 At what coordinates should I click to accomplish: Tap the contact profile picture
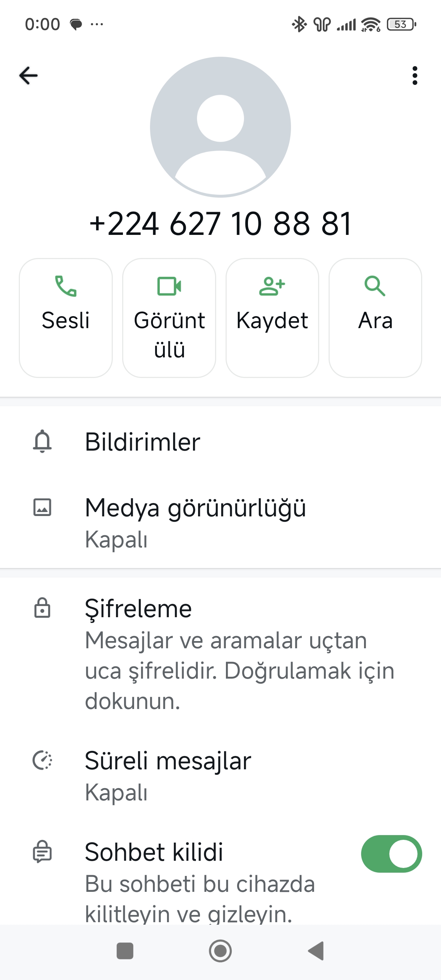[220, 127]
